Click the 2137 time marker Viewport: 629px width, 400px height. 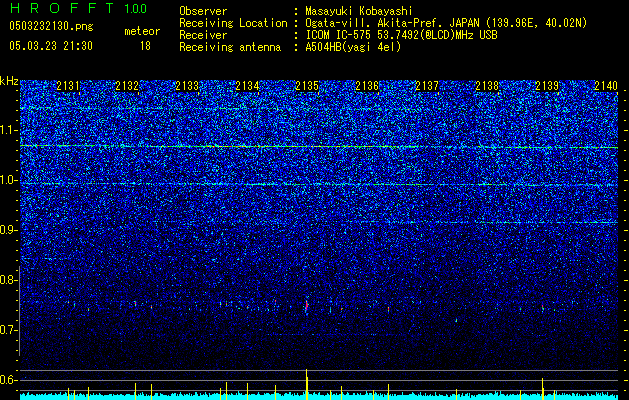tap(427, 86)
